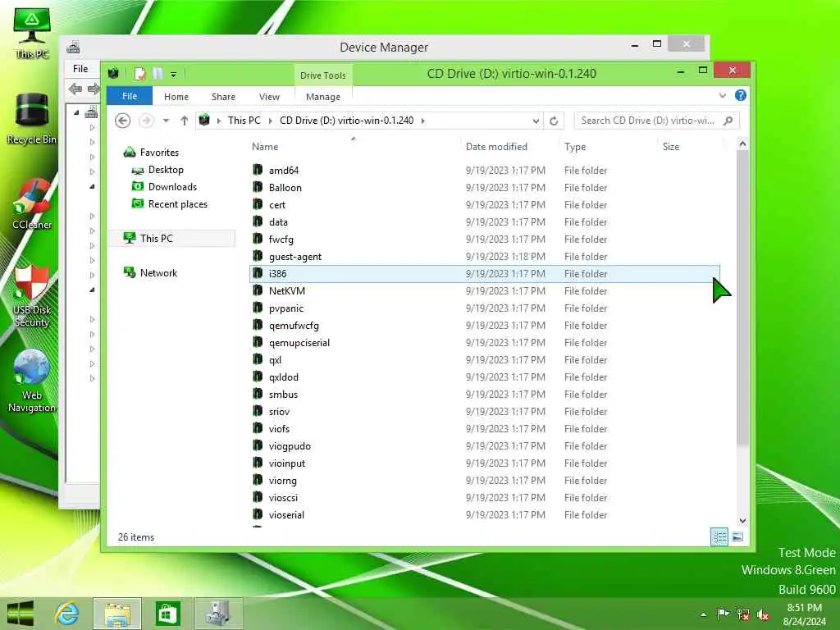Open Explorer Help question mark icon
Image resolution: width=840 pixels, height=630 pixels.
tap(741, 95)
